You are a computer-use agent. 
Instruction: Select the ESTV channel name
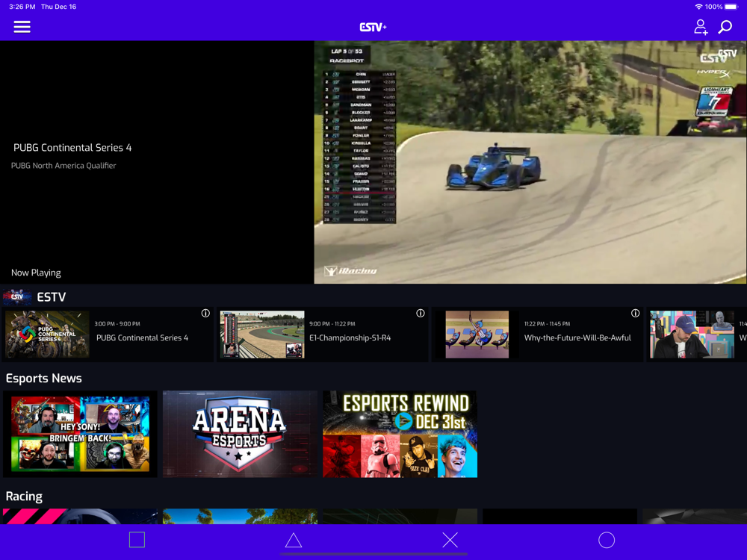pos(52,297)
